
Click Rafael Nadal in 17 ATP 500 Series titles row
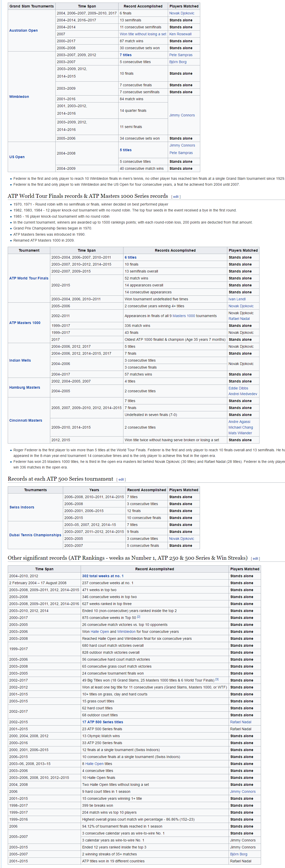click(240, 722)
